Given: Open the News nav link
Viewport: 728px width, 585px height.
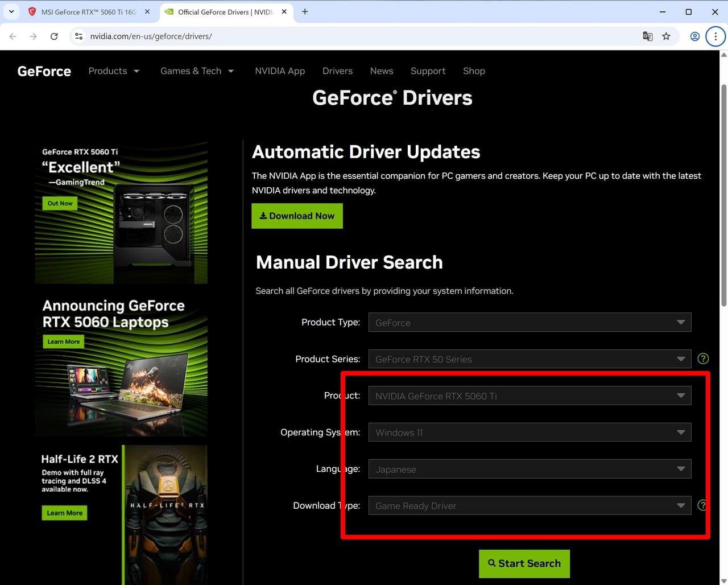Looking at the screenshot, I should point(382,71).
